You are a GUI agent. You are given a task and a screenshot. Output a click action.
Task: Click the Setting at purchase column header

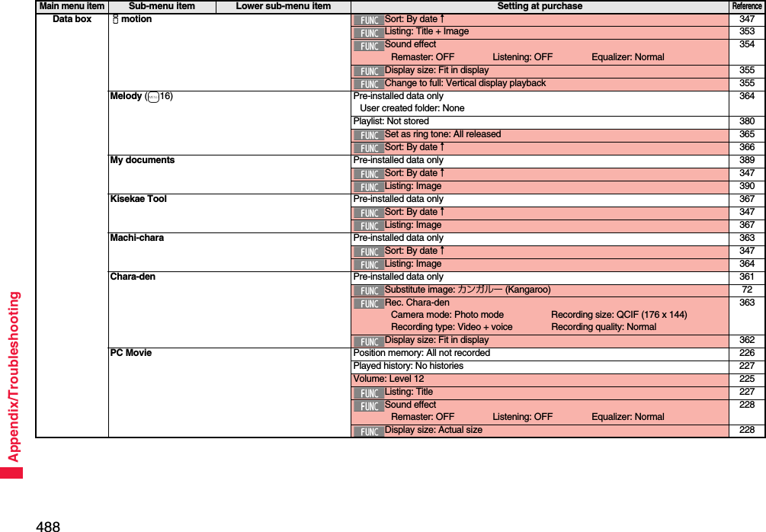(539, 5)
